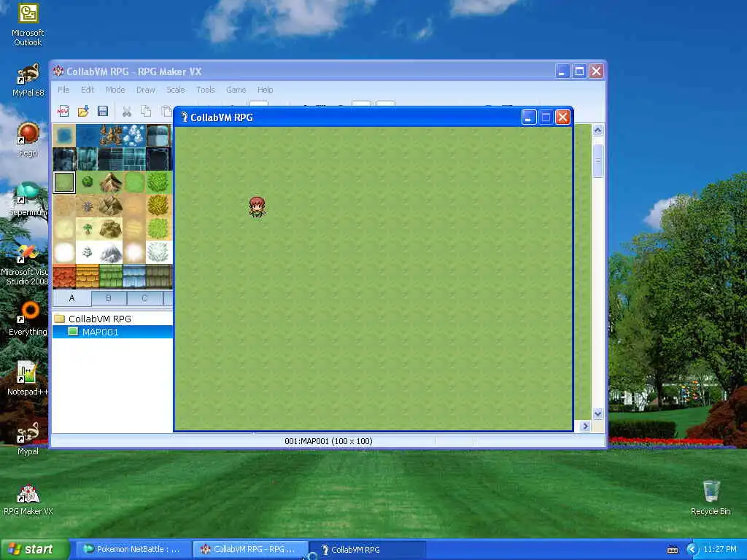Open the RPG Maker VX desktop shortcut
Image resolution: width=747 pixels, height=560 pixels.
point(28,499)
